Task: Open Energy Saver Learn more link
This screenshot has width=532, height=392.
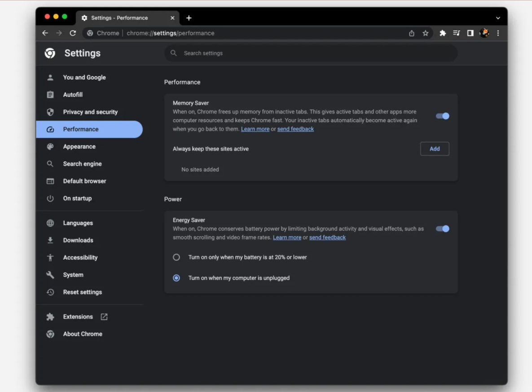Action: (x=287, y=238)
